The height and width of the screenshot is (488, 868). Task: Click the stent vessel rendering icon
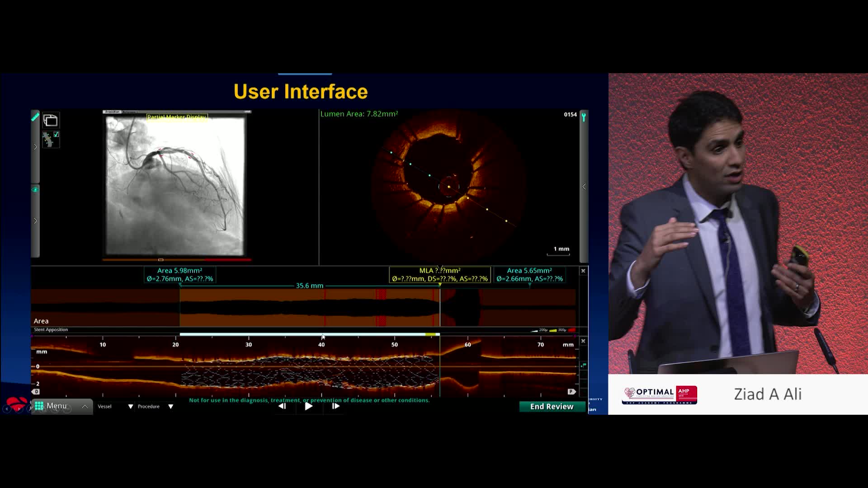[x=48, y=140]
